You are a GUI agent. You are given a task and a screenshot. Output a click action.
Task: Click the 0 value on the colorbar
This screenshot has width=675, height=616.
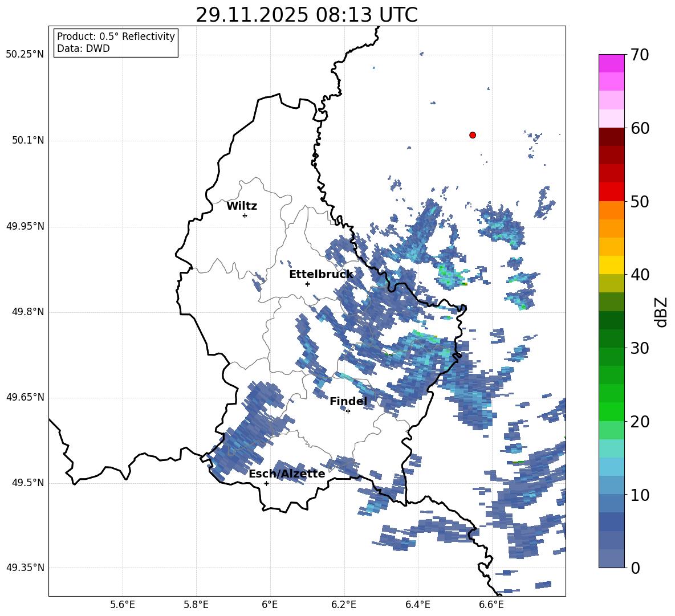coord(635,568)
